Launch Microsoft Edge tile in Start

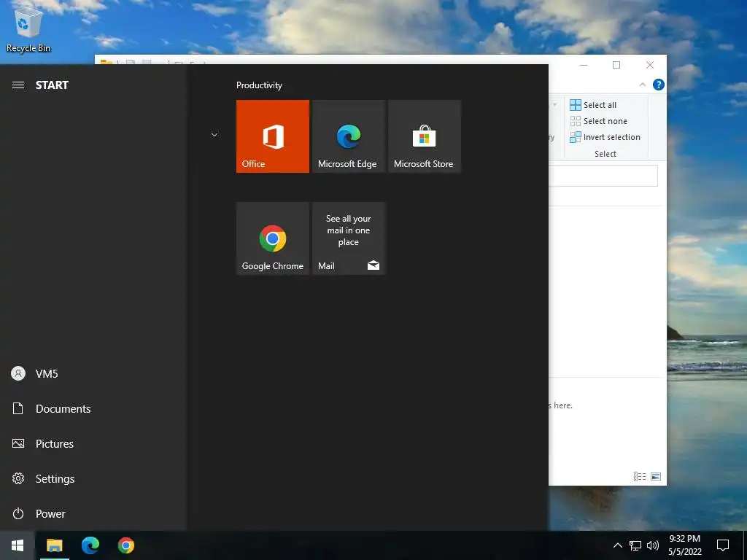tap(349, 136)
